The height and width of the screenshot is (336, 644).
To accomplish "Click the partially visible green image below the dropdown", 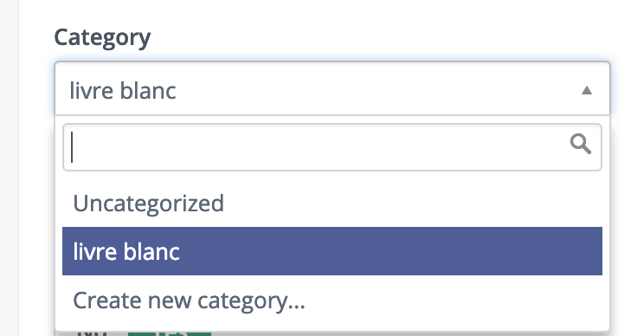I will pos(169,333).
